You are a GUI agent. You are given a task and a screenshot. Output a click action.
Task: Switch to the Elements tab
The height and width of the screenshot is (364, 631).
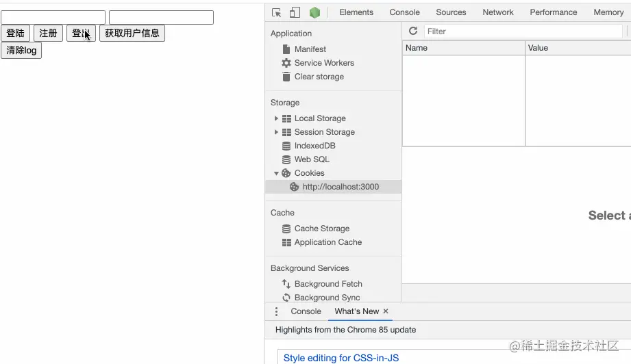pos(356,12)
